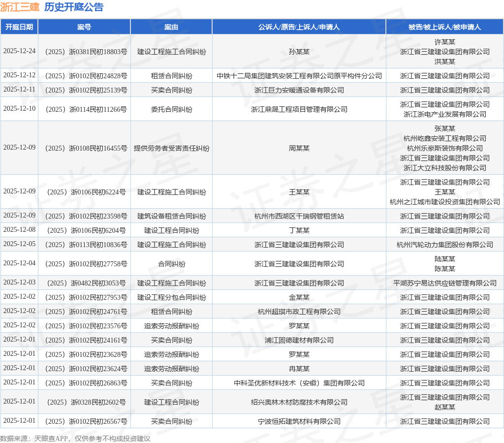504x443 pixels.
Task: Click plaintiff 冉某某
Action: (299, 369)
